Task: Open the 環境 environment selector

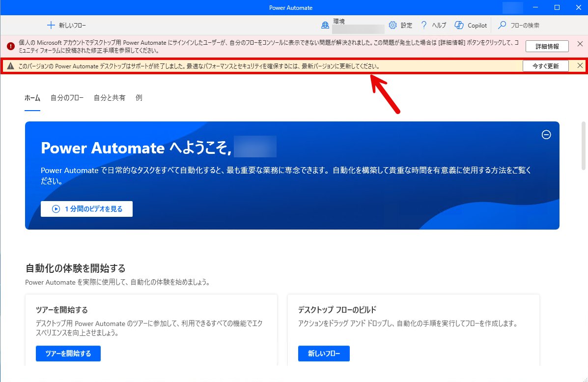Action: (x=353, y=25)
